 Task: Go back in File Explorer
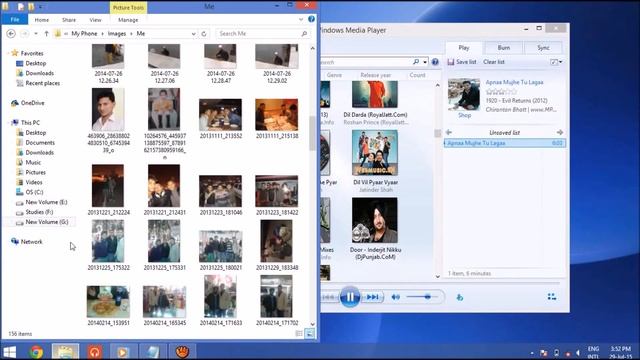[11, 33]
